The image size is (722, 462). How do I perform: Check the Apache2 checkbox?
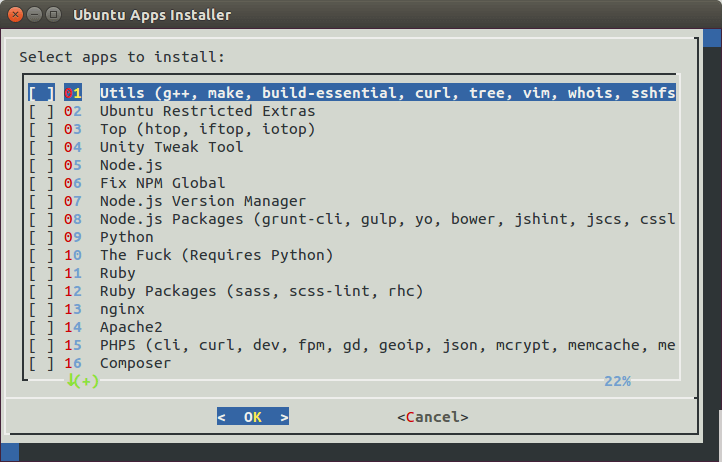[41, 327]
